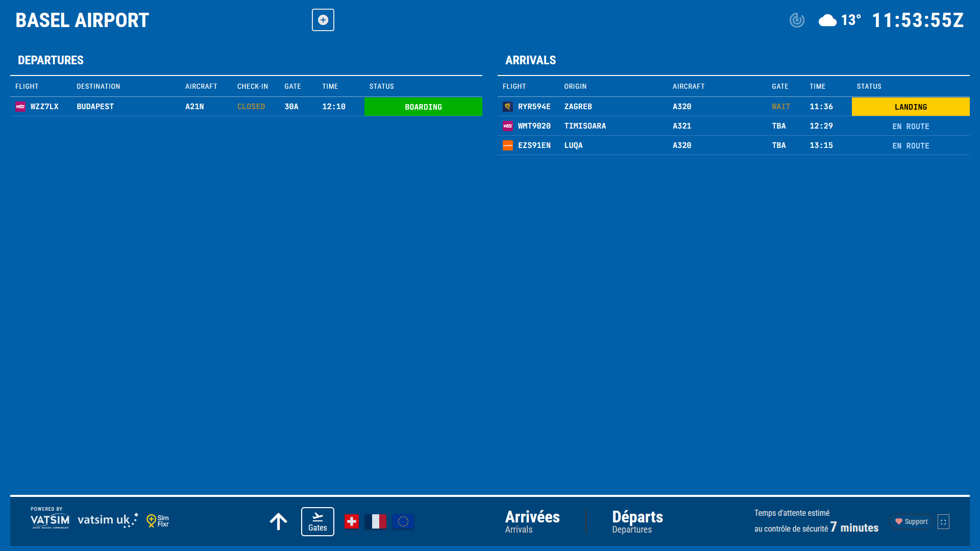Viewport: 980px width, 551px height.
Task: Select the European Union flag icon
Action: click(x=403, y=521)
